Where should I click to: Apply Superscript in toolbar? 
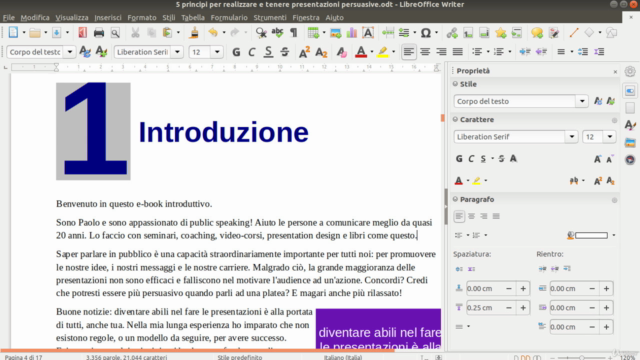(x=304, y=52)
